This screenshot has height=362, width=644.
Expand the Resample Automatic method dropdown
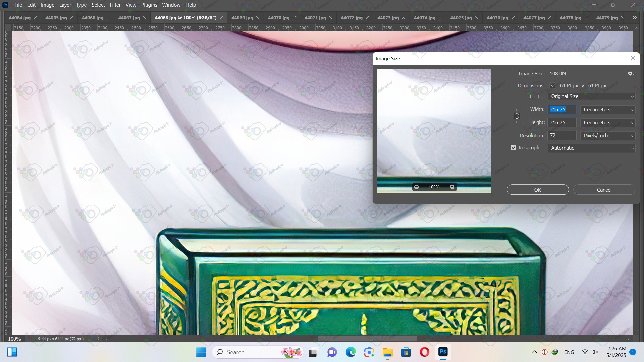tap(591, 148)
